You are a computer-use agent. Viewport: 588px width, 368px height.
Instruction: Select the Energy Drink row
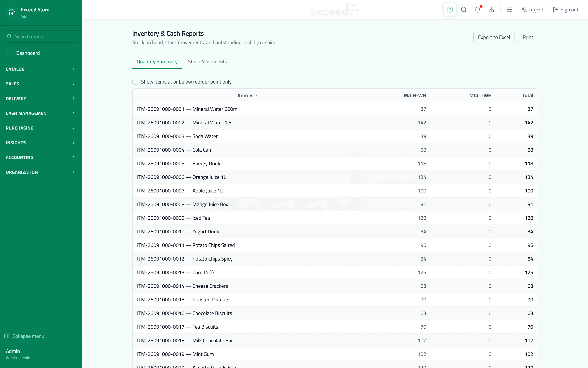point(335,164)
